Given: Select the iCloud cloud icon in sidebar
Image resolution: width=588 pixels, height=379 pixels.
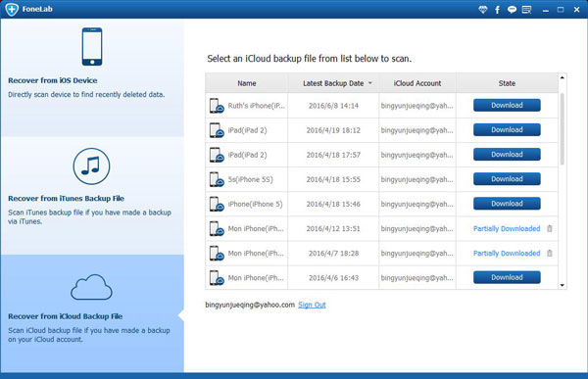Looking at the screenshot, I should (x=91, y=287).
